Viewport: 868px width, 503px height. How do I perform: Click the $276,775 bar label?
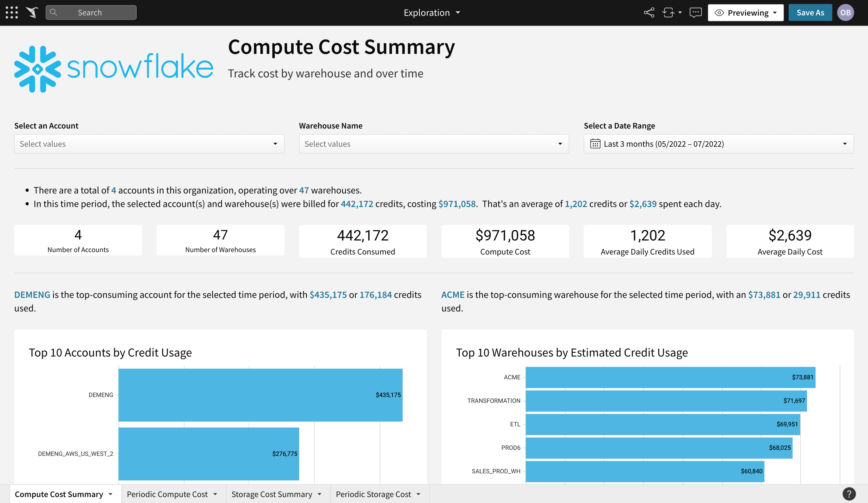click(285, 454)
